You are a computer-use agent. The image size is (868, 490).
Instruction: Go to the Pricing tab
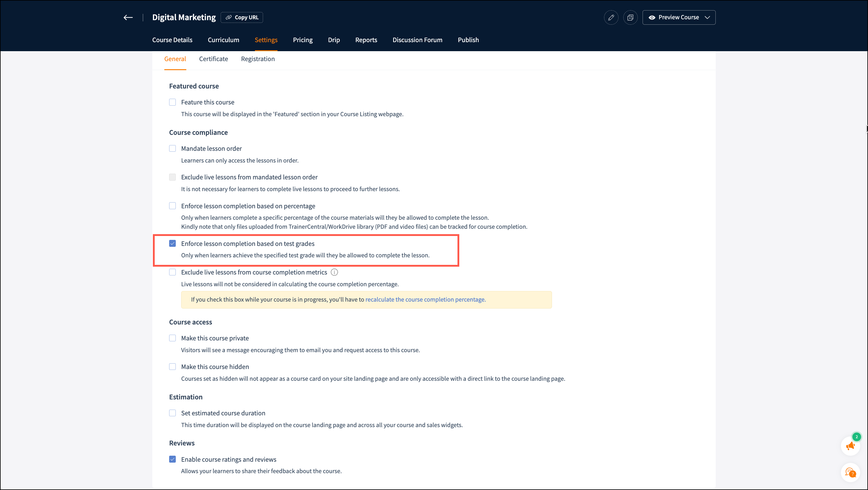tap(302, 40)
